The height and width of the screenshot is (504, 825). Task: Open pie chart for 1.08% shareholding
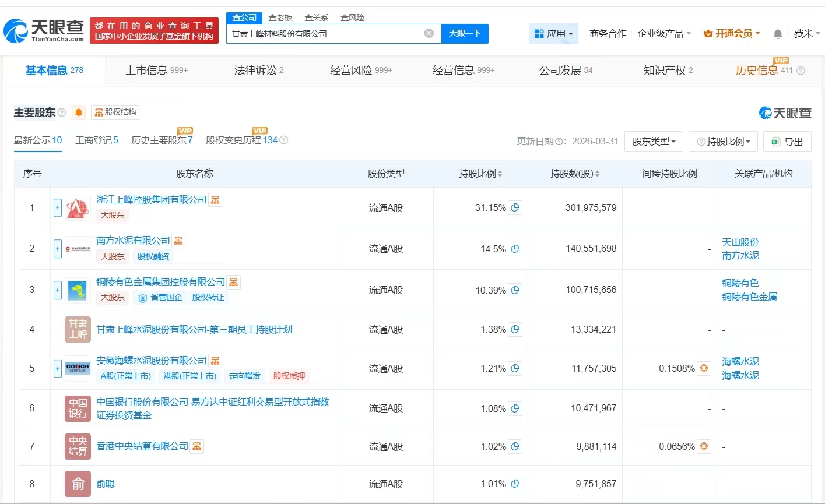[515, 408]
